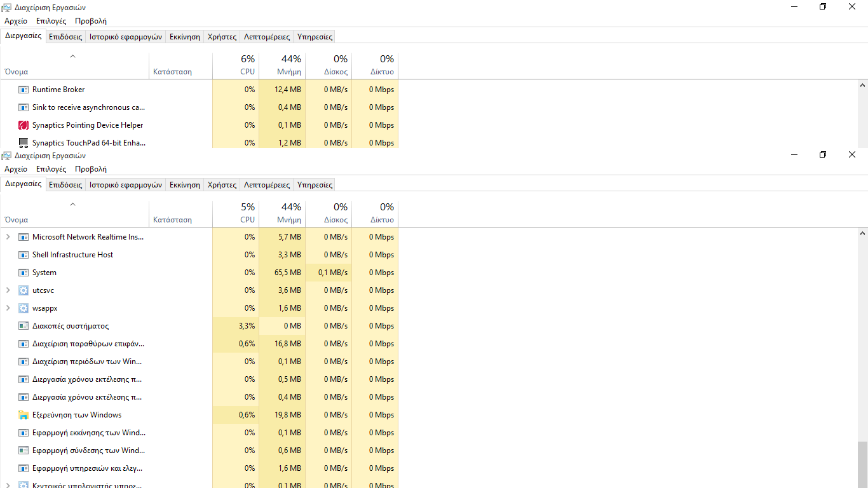Click icon of Διεργασία χρόνου εκτέλεσης using 0,4 MB
This screenshot has width=868, height=488.
point(24,397)
